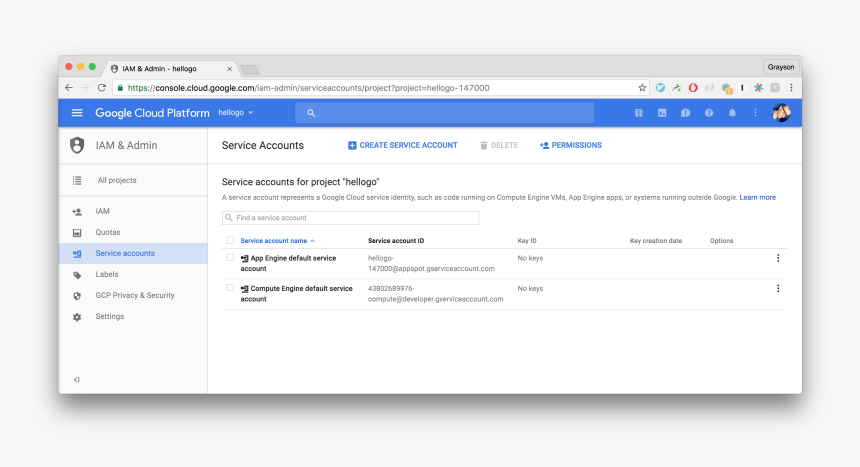The image size is (860, 467).
Task: Click the user profile avatar
Action: pyautogui.click(x=781, y=112)
